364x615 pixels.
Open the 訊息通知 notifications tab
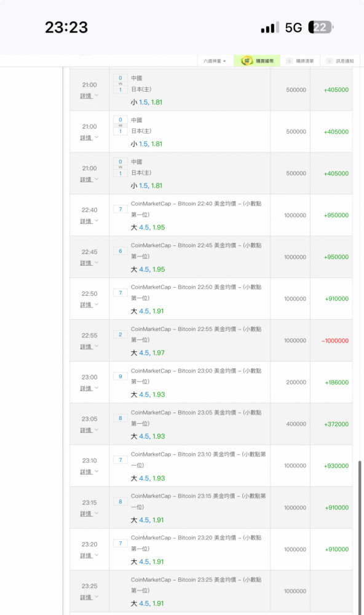pyautogui.click(x=341, y=61)
